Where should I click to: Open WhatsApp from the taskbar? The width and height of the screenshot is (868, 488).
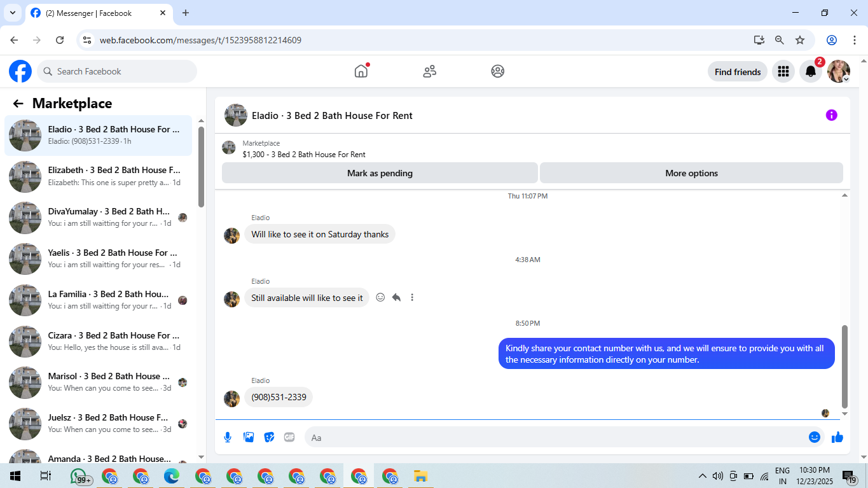(79, 476)
